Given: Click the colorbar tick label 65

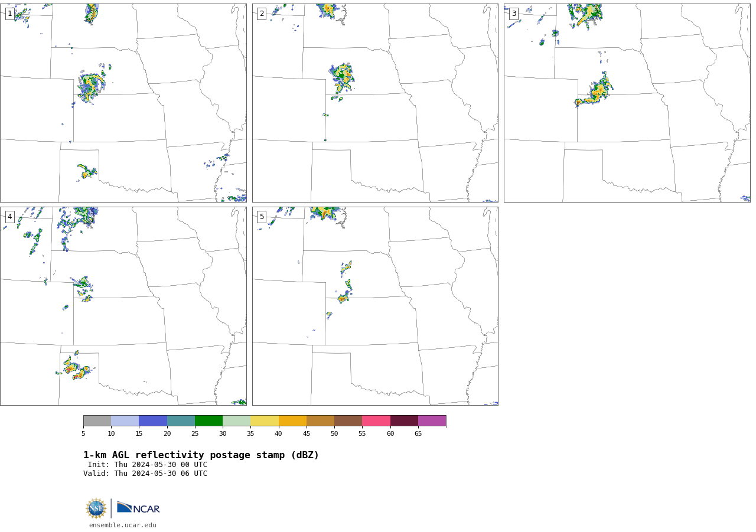Looking at the screenshot, I should click(x=418, y=434).
